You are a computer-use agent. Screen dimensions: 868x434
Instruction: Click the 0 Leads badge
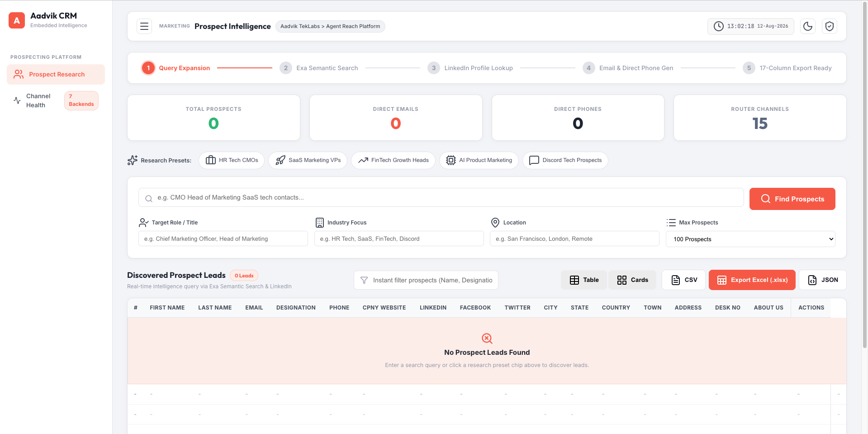click(244, 276)
